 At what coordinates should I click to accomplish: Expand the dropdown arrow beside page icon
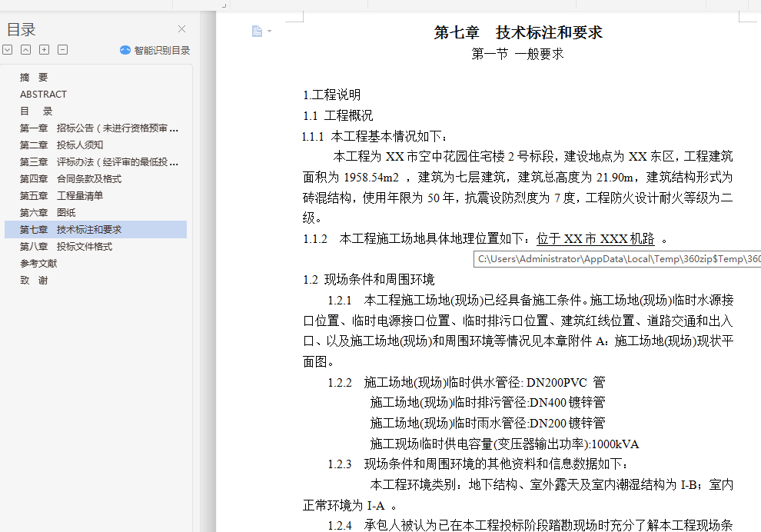[269, 32]
